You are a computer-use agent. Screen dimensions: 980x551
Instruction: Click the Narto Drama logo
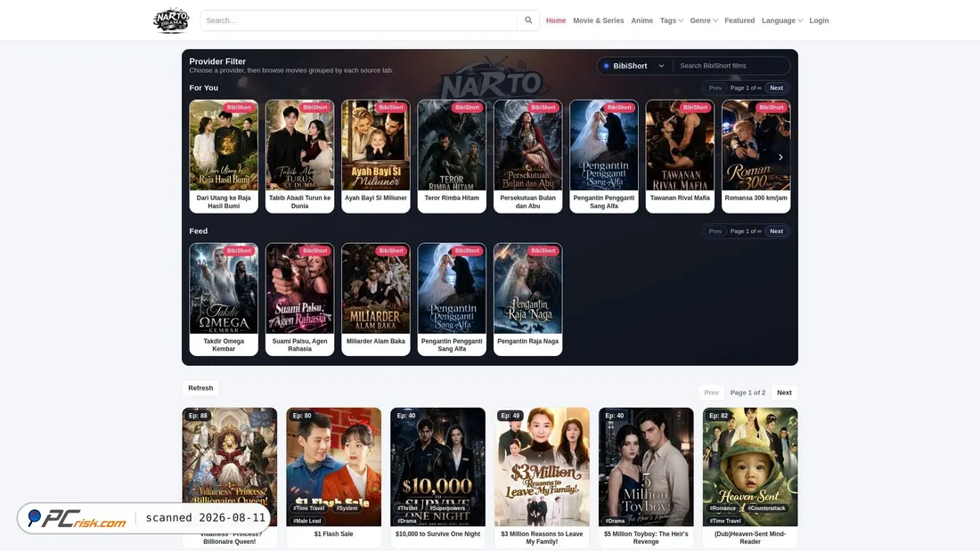[171, 20]
